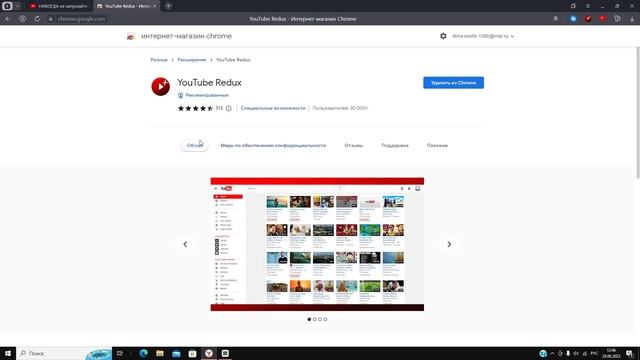The width and height of the screenshot is (640, 360).
Task: Click the chrome.google.com address field
Action: [81, 19]
